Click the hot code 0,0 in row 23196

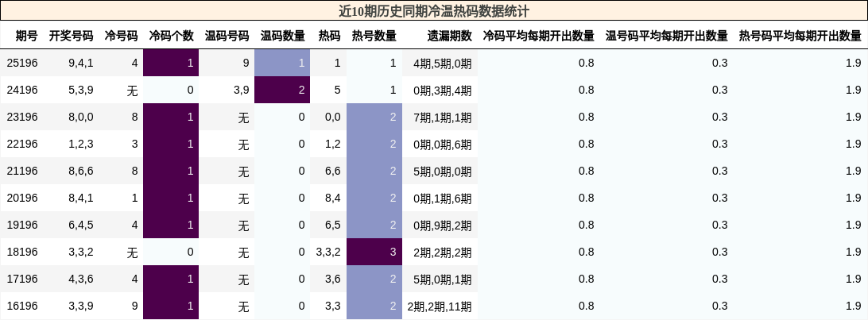tap(333, 118)
